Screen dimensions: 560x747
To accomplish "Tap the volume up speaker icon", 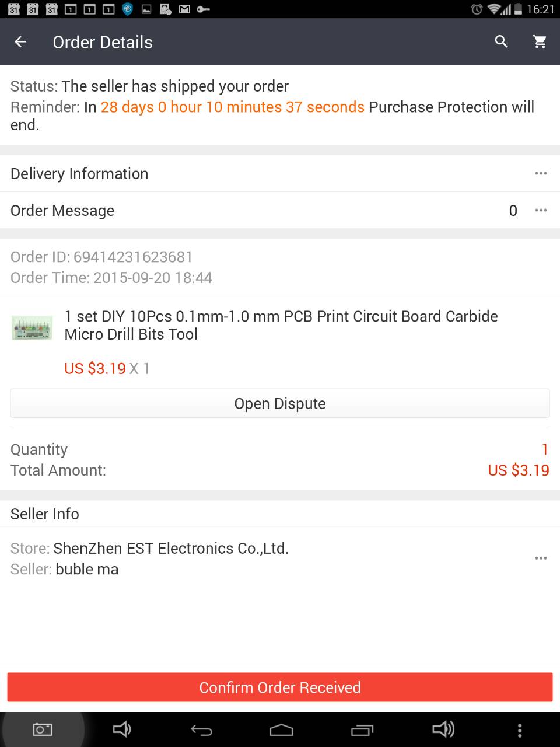I will pos(443,729).
